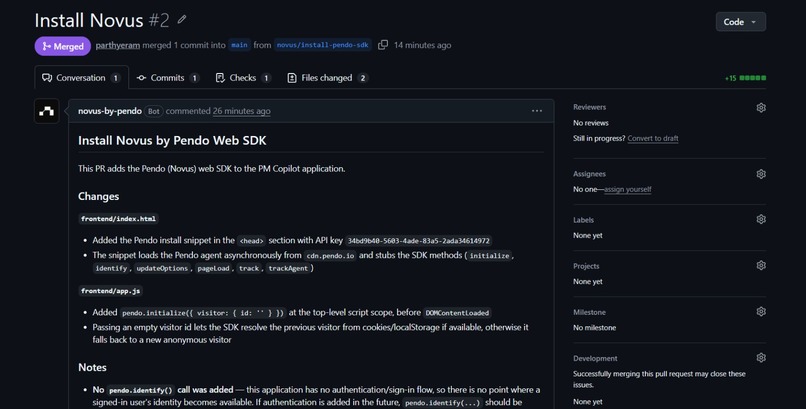Open the novus/install-pendo-sdk branch link
This screenshot has height=409, width=806.
pyautogui.click(x=322, y=45)
